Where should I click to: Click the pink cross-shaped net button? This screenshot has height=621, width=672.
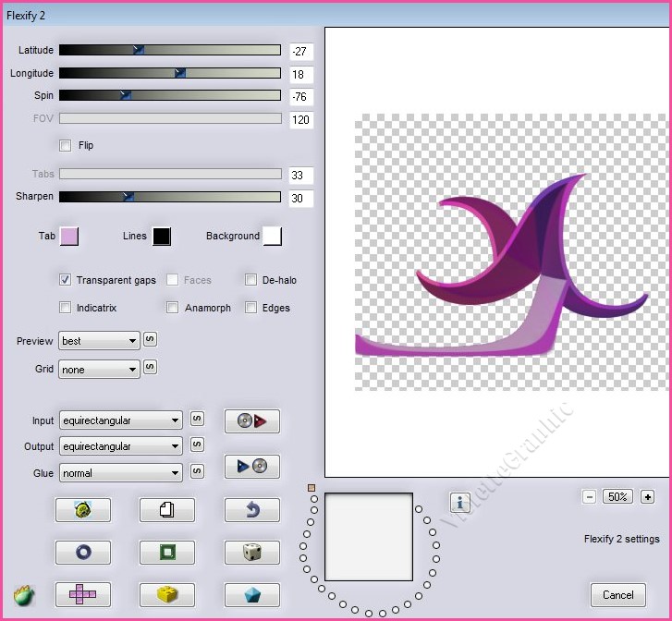click(x=82, y=594)
